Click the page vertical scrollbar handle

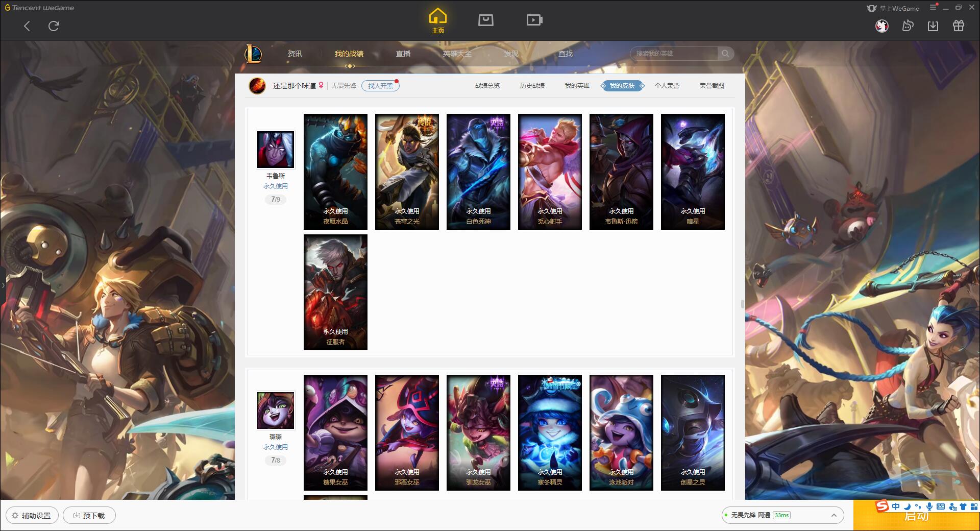(x=742, y=304)
